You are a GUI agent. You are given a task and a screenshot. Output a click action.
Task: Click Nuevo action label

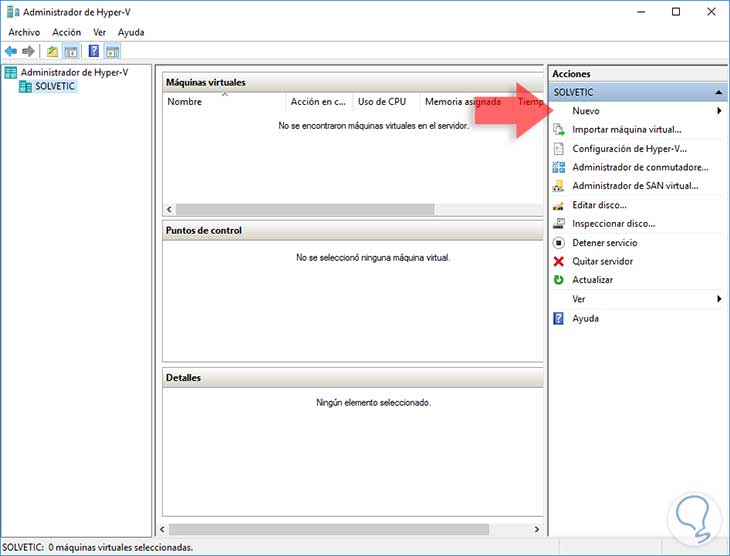point(586,111)
